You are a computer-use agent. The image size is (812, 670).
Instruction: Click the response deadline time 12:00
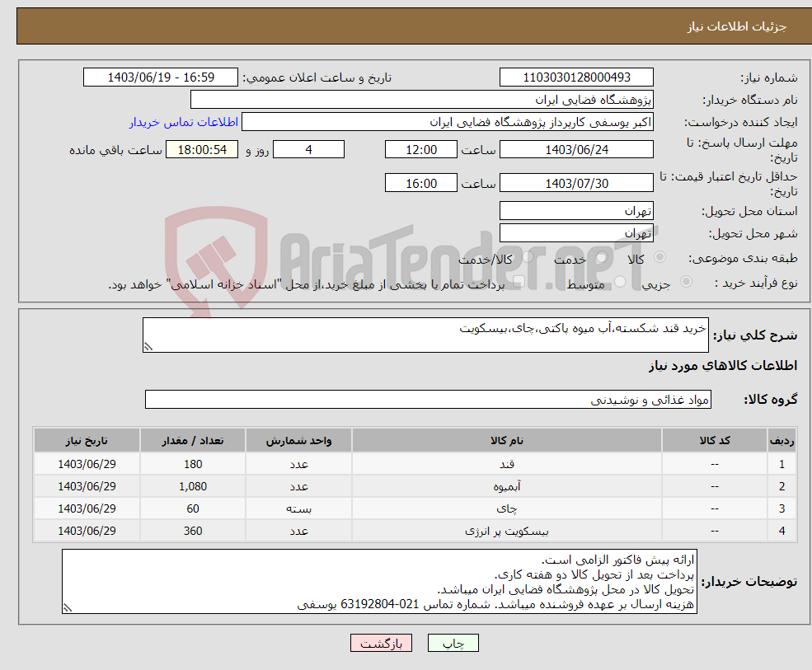coord(421,150)
